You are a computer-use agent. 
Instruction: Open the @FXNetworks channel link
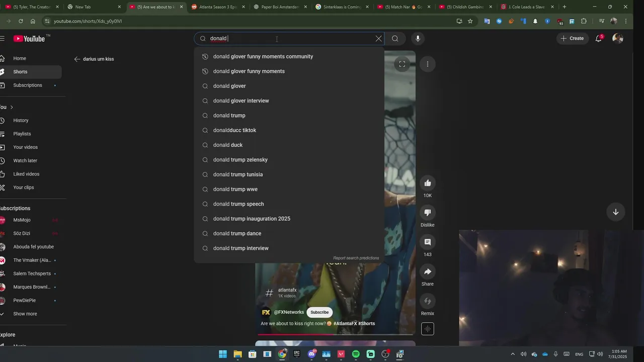pos(289,312)
